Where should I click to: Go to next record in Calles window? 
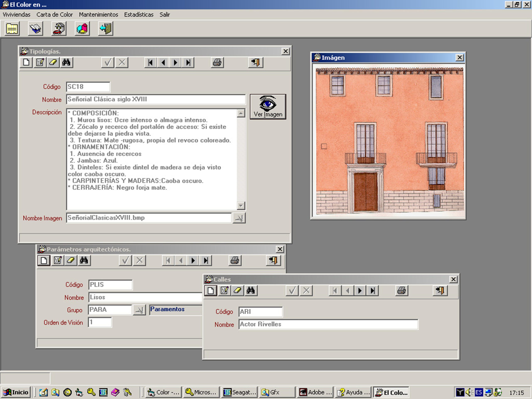coord(360,291)
